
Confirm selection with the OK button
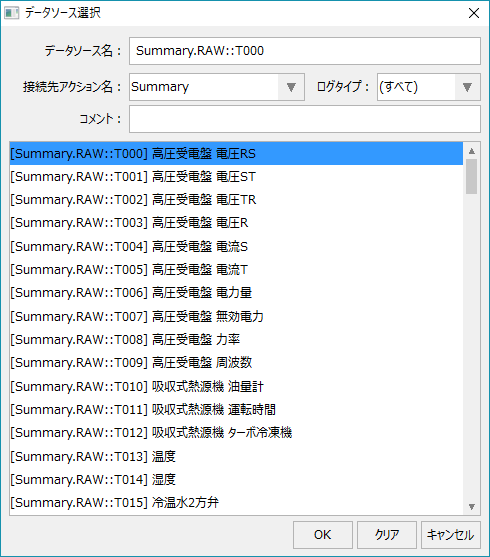tap(323, 535)
